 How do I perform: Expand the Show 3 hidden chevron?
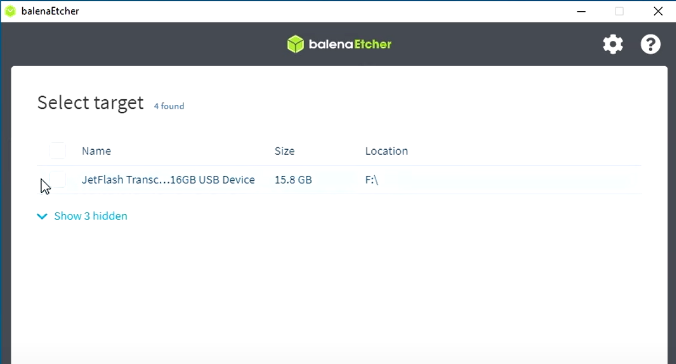click(42, 216)
